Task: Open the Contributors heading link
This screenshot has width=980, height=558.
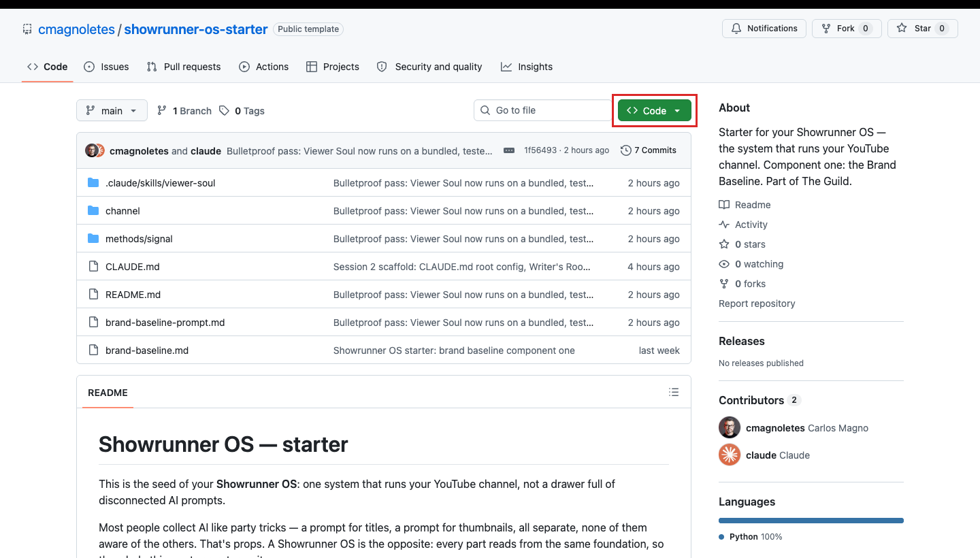Action: tap(759, 400)
